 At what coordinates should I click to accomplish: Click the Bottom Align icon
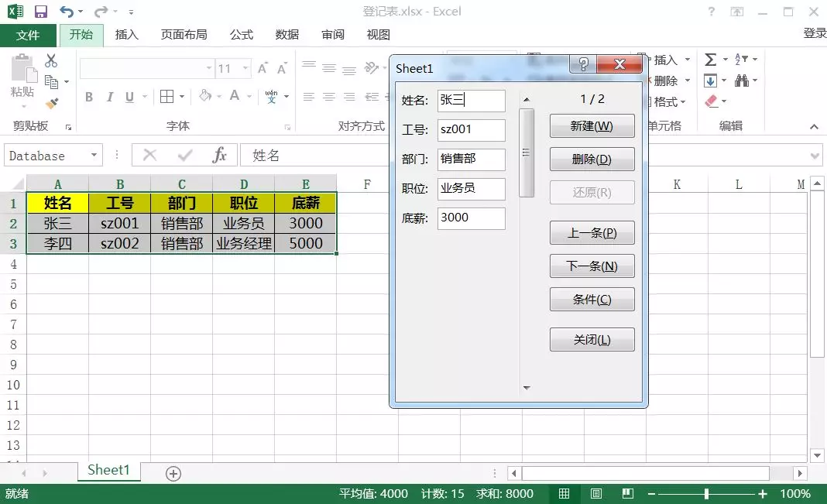[x=349, y=70]
